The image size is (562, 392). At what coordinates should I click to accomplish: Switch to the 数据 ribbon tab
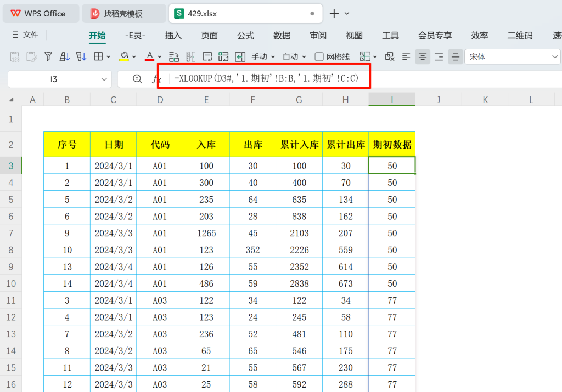(282, 36)
